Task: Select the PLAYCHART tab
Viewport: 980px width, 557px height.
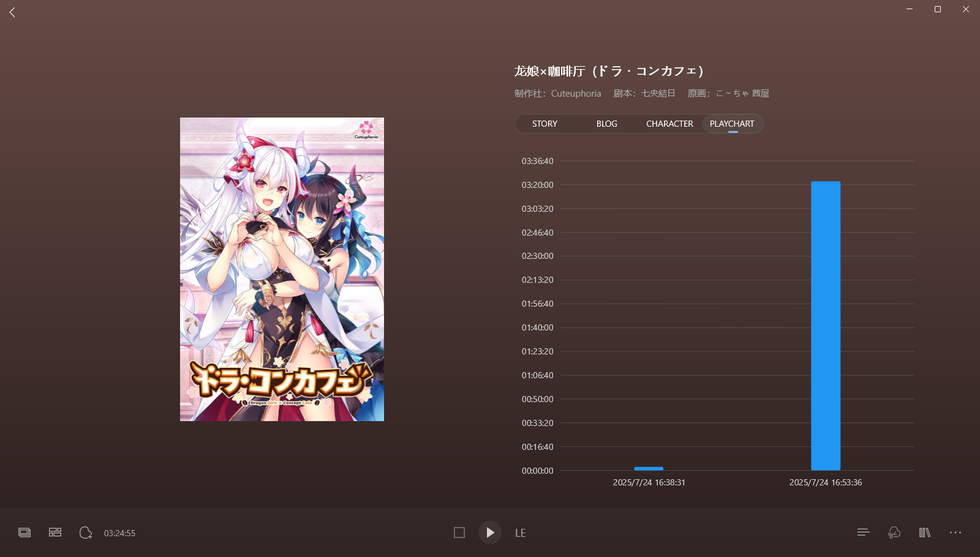Action: coord(732,124)
